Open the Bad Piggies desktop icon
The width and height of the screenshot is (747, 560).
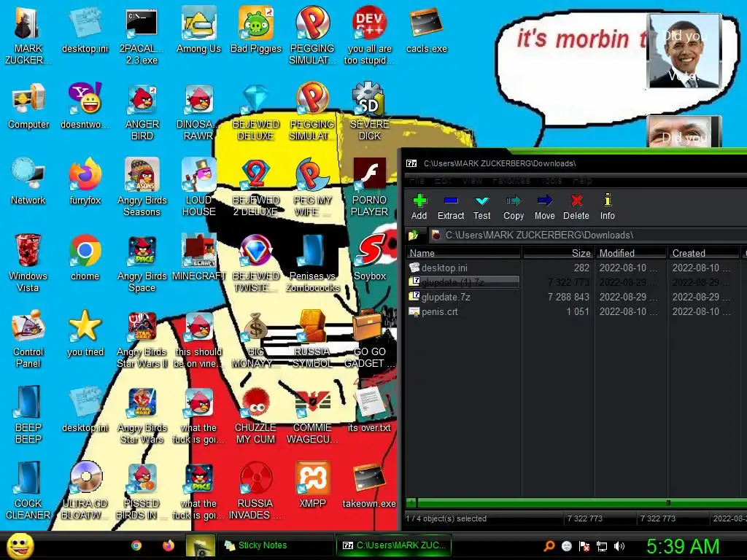pos(256,30)
